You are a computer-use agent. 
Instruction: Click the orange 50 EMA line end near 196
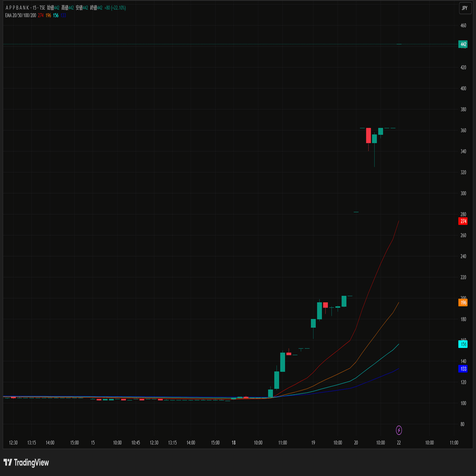point(398,303)
